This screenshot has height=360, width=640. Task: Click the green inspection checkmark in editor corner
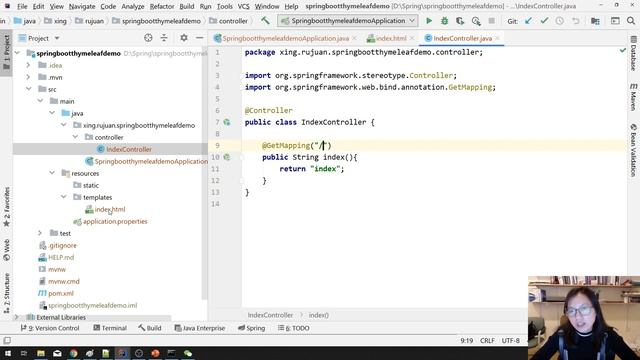point(622,50)
